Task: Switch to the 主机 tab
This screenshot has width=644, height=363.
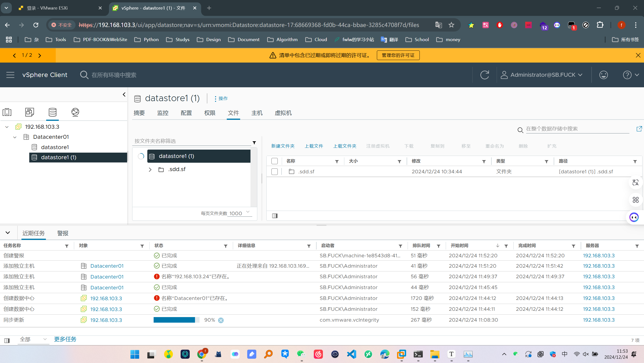Action: [x=257, y=113]
